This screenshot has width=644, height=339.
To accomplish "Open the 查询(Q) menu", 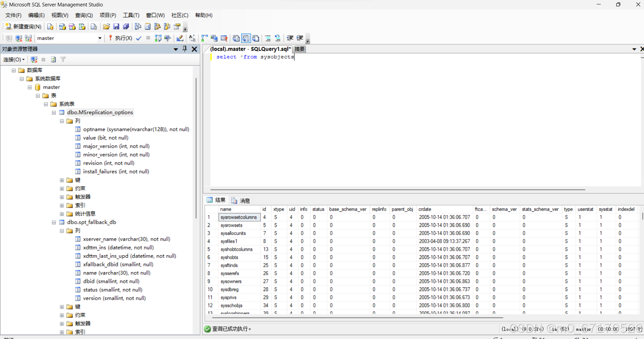I will pos(84,15).
